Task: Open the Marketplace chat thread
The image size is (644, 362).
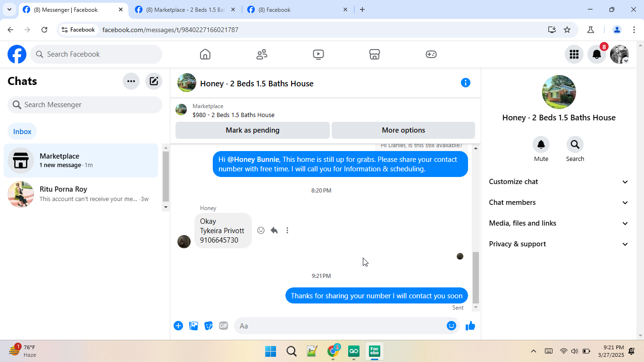Action: pyautogui.click(x=81, y=160)
